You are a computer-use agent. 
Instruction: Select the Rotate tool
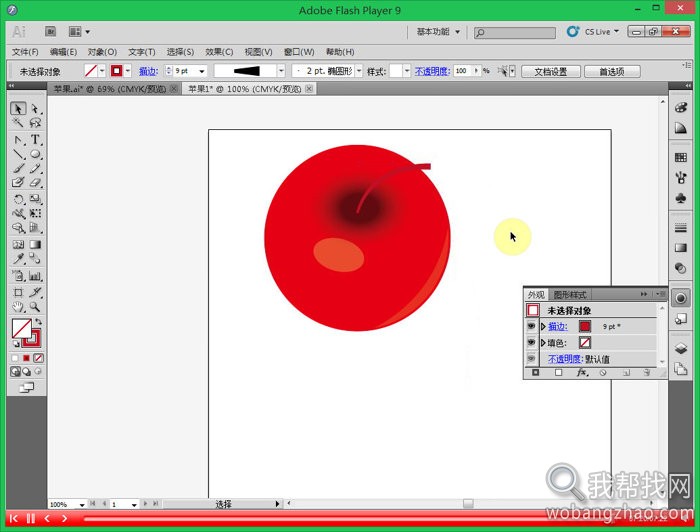pyautogui.click(x=18, y=199)
